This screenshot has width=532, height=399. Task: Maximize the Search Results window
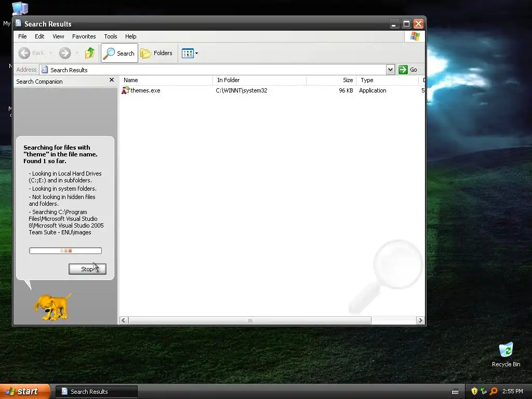coord(406,24)
